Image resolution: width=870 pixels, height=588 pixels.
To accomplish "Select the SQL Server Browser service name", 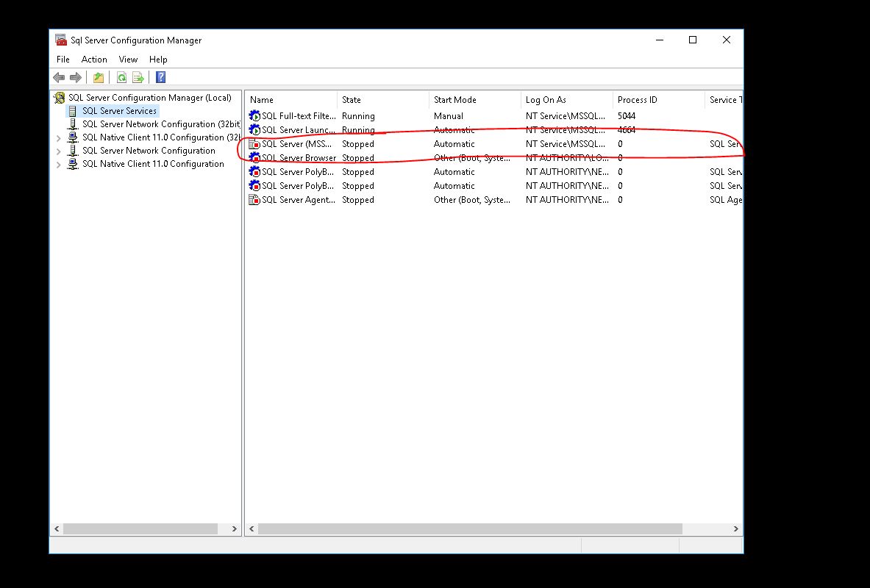I will pos(299,157).
